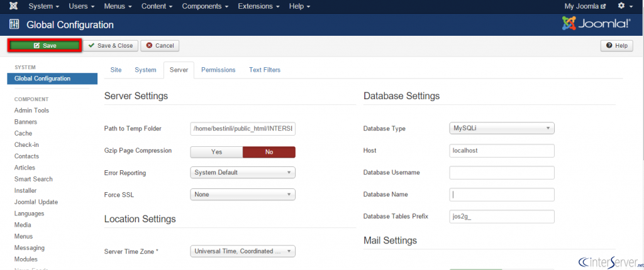Open Installer component settings

pyautogui.click(x=25, y=191)
